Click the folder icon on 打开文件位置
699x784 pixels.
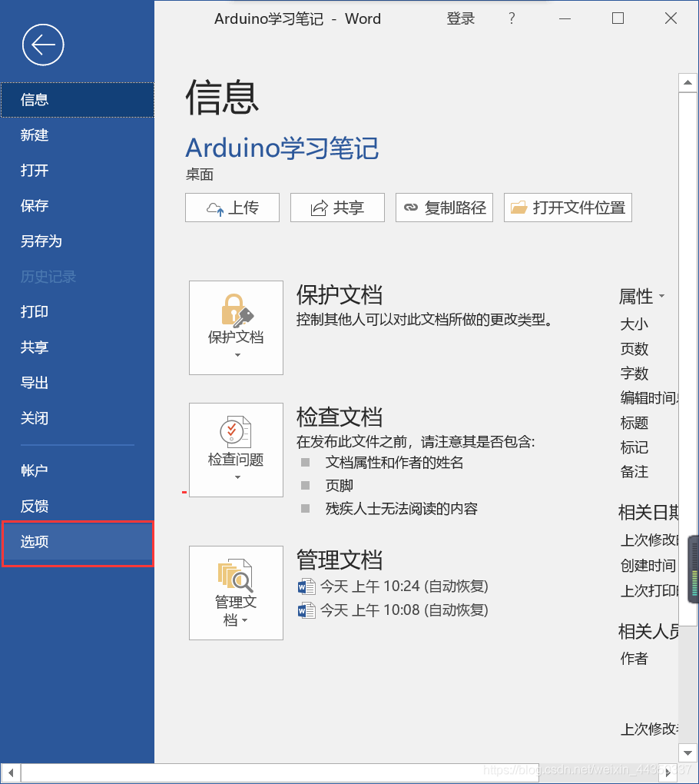[519, 207]
